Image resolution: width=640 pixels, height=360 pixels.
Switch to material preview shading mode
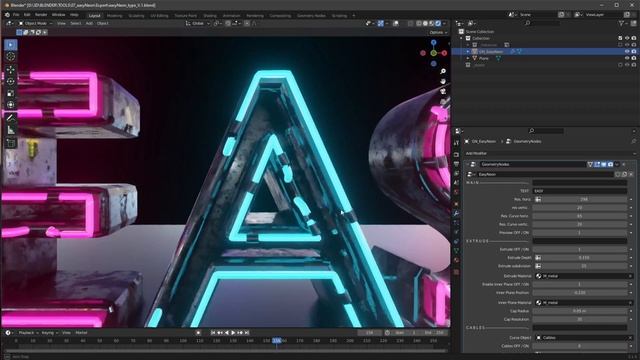coord(431,24)
